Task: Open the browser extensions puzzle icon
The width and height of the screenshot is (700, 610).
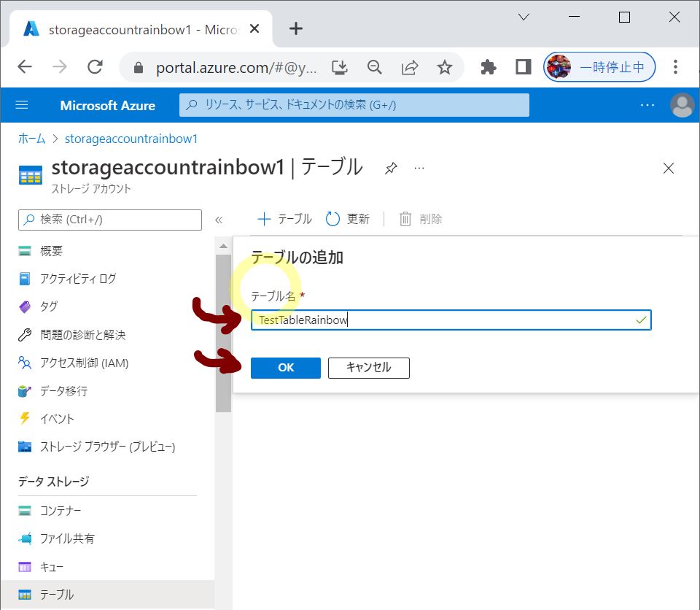Action: 489,67
